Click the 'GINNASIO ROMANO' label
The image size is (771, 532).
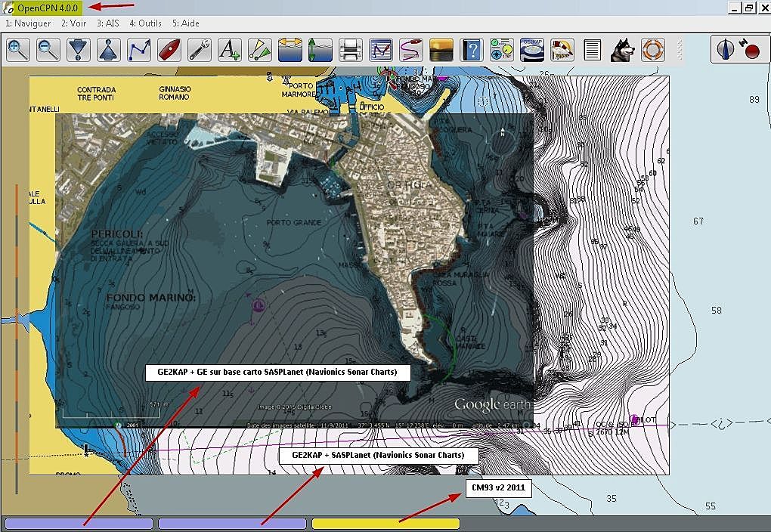point(175,93)
